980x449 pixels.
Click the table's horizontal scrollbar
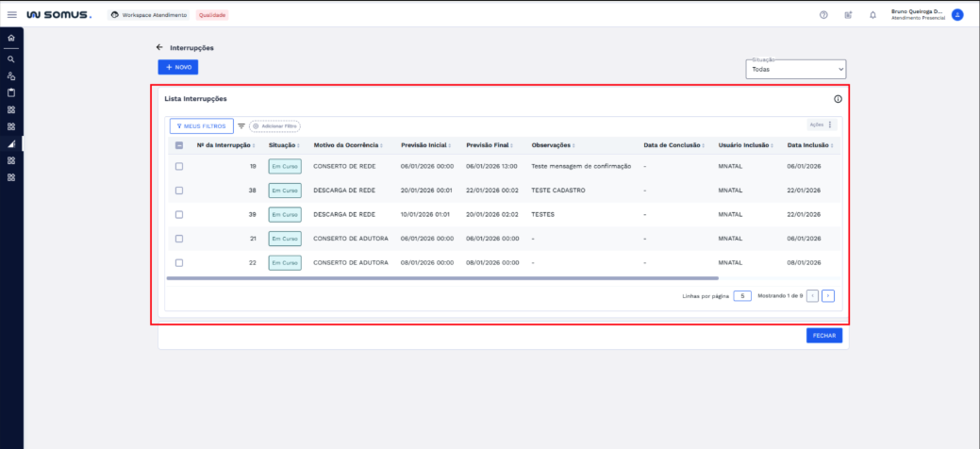441,278
